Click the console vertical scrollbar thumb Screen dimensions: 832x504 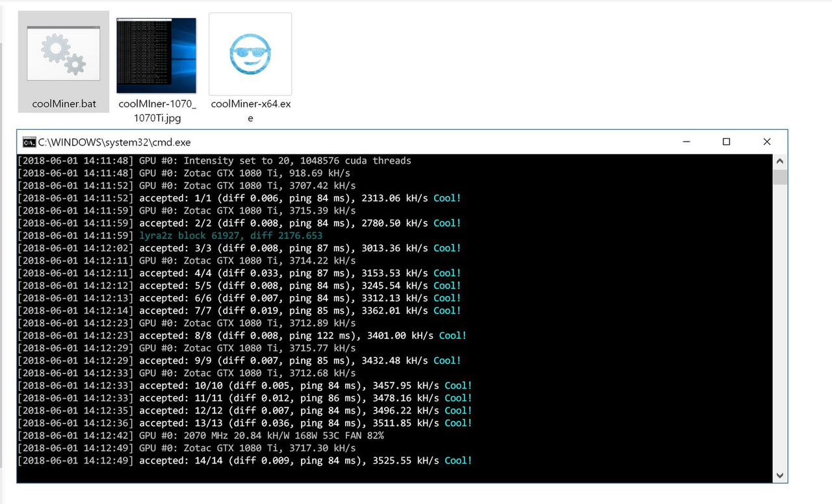(x=780, y=177)
